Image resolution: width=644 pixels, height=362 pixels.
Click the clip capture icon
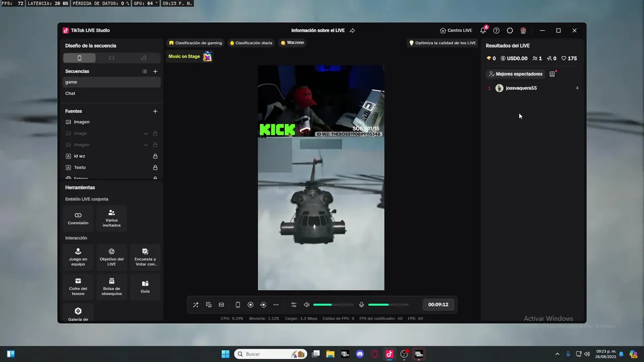pos(221,305)
